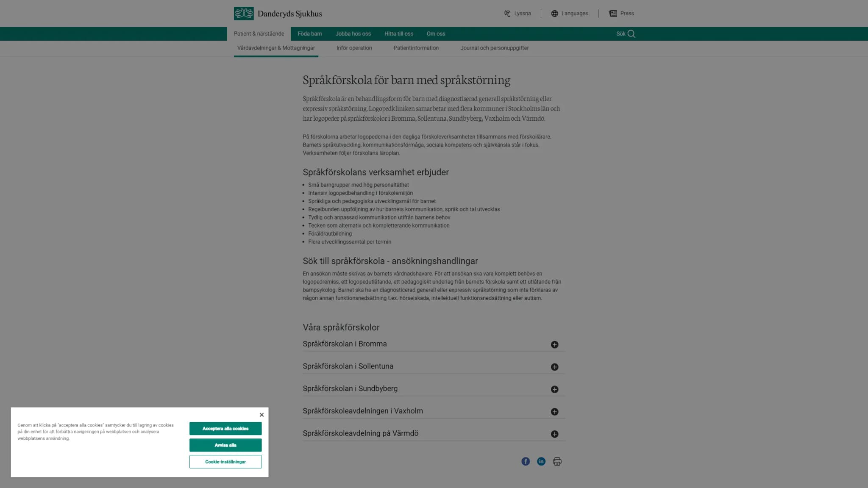The image size is (868, 488).
Task: Open Föda barn menu
Action: tap(310, 34)
